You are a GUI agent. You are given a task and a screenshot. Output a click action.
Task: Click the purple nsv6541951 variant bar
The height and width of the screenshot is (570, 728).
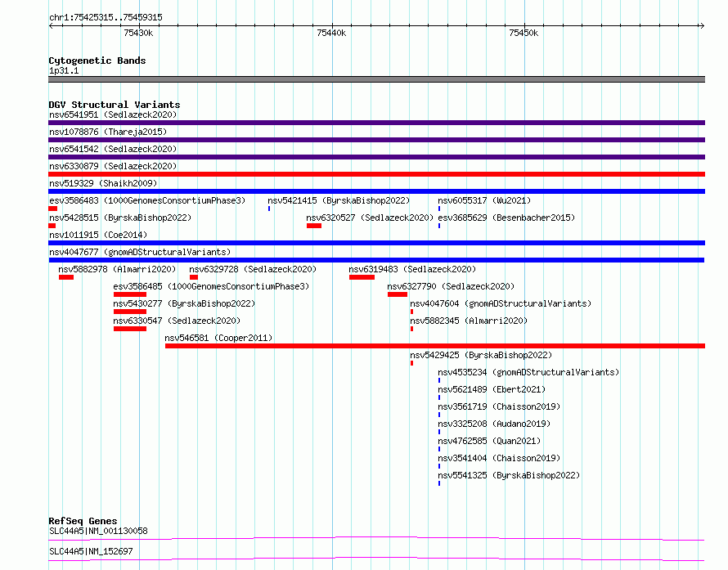click(376, 123)
